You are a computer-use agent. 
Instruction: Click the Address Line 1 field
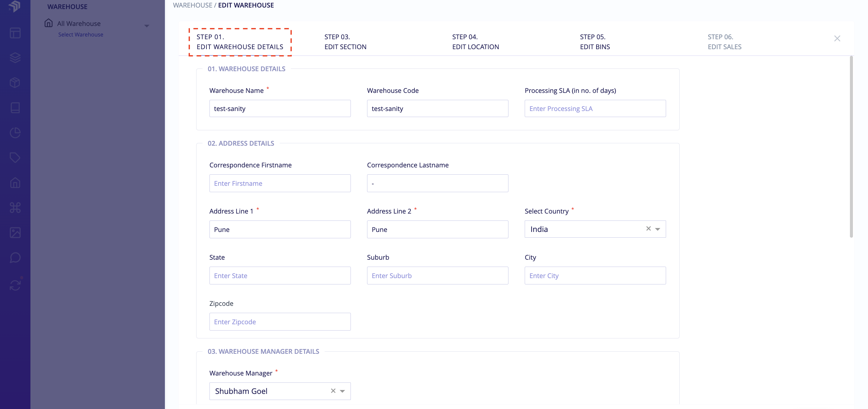(280, 229)
